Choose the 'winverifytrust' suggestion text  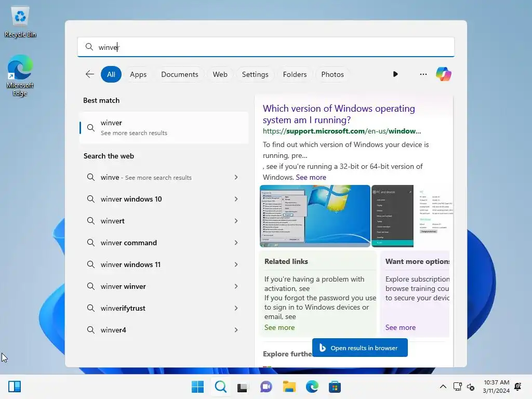(123, 308)
